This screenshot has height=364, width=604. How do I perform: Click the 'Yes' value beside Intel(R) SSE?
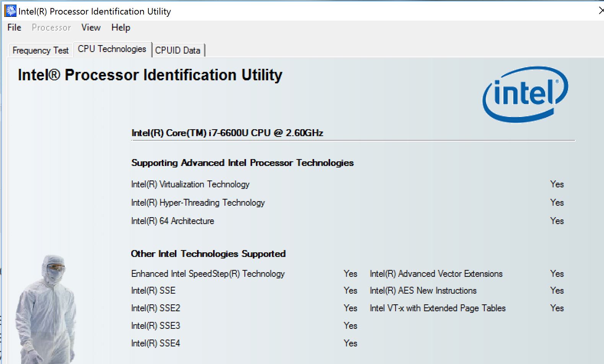click(x=350, y=291)
